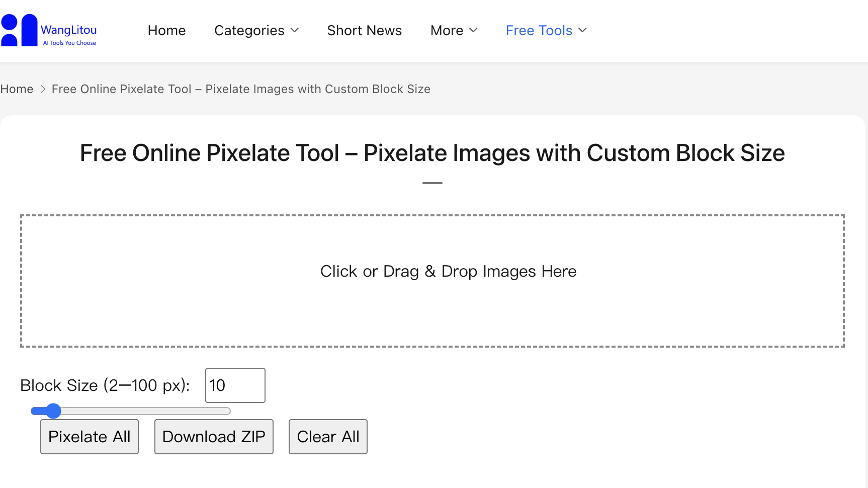This screenshot has height=488, width=868.
Task: Click the Download ZIP button
Action: tap(214, 437)
